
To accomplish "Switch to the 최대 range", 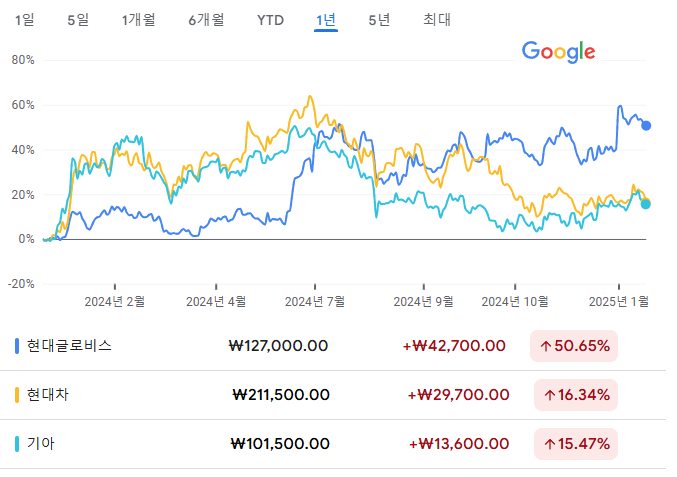I will [x=437, y=20].
